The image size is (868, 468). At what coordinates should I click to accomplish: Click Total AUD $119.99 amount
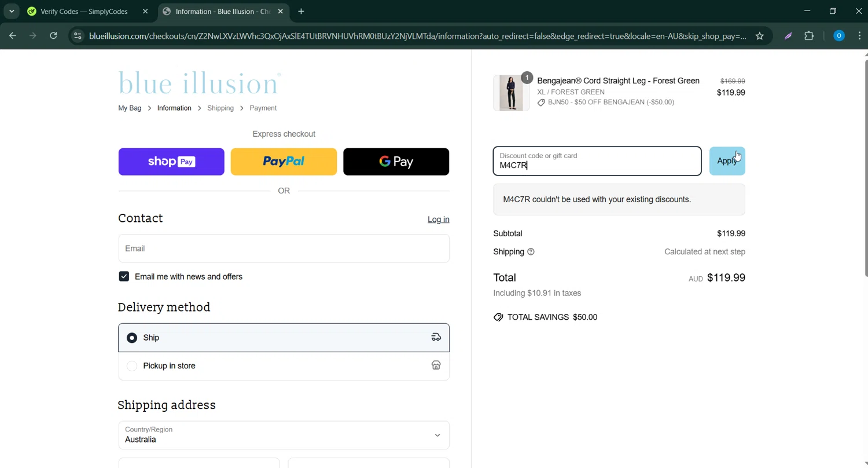tap(717, 278)
